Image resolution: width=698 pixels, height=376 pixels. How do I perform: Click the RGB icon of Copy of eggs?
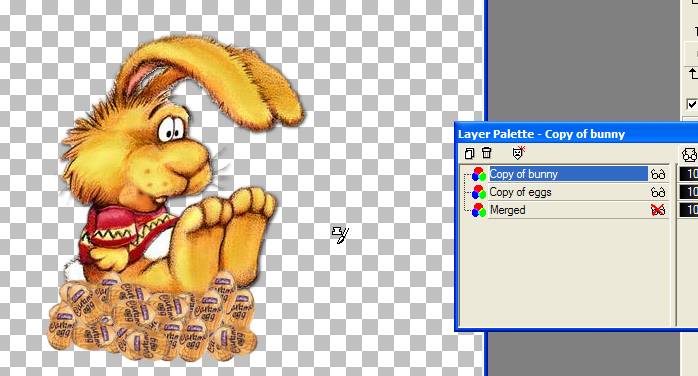[479, 192]
